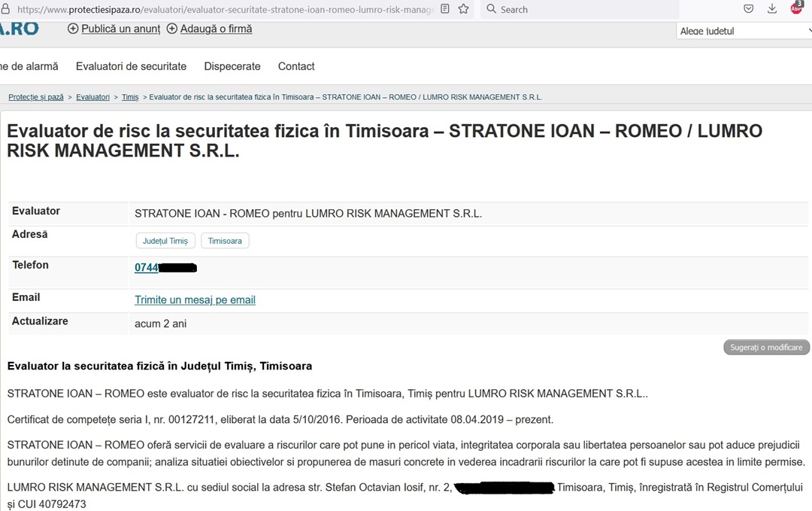Expand the Alege județul dropdown

744,31
